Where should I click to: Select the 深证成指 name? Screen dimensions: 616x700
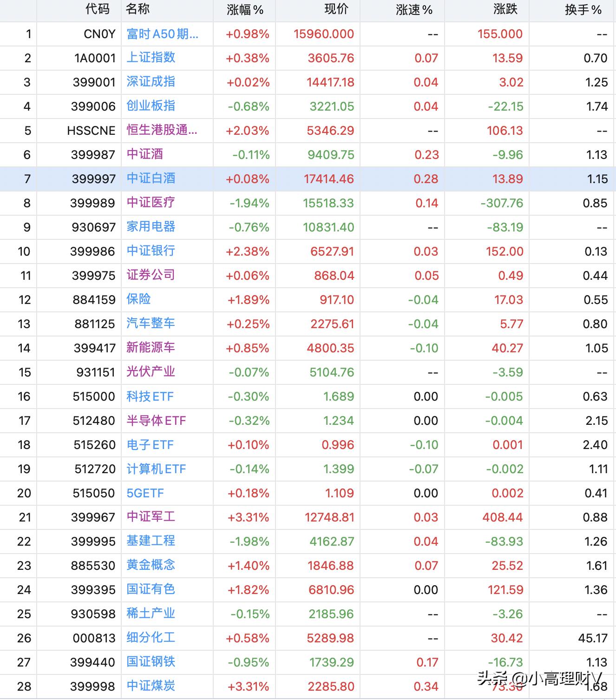pos(151,82)
